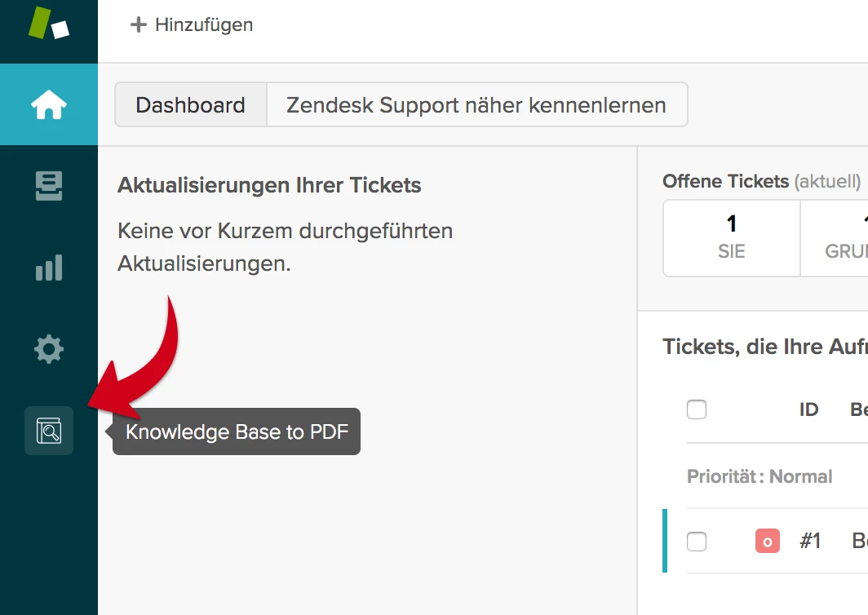Launch Knowledge Base to PDF app icon
868x615 pixels.
pyautogui.click(x=49, y=431)
